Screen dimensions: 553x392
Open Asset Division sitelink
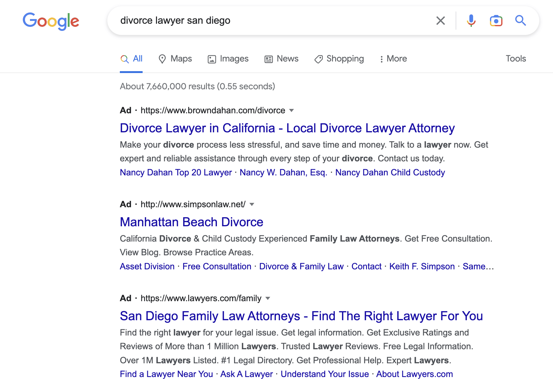pos(147,267)
